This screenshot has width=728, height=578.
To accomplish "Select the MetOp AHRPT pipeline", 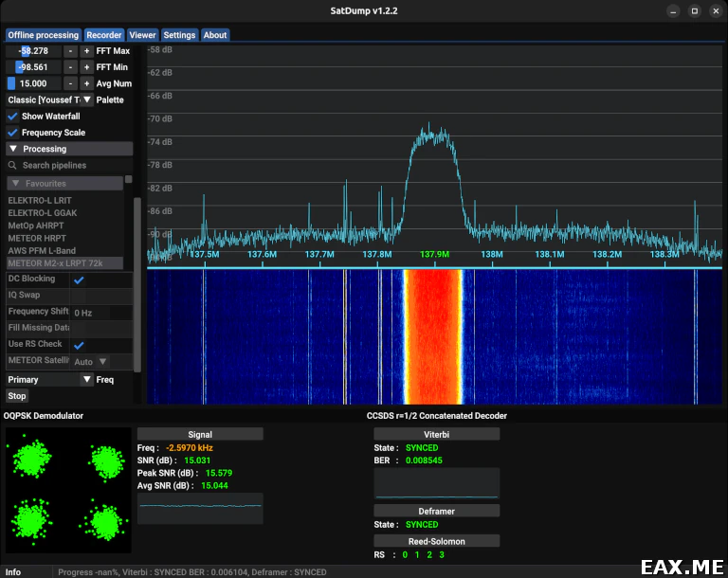I will [36, 226].
